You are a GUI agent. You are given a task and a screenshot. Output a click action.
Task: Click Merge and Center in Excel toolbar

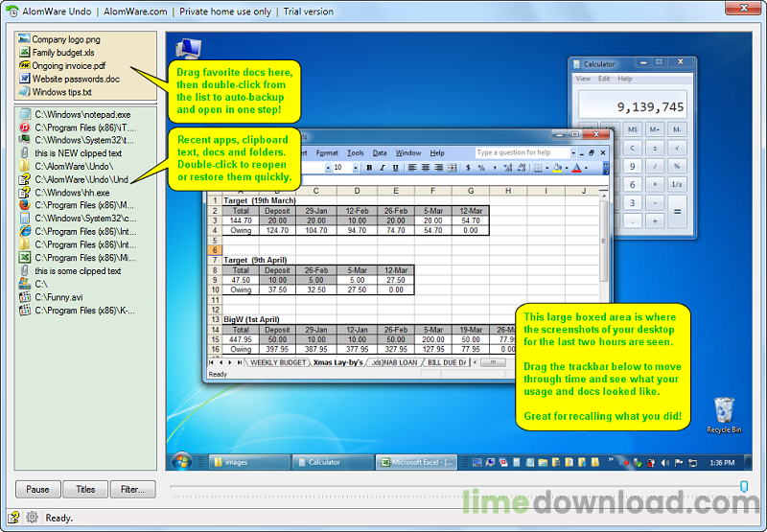click(x=452, y=168)
